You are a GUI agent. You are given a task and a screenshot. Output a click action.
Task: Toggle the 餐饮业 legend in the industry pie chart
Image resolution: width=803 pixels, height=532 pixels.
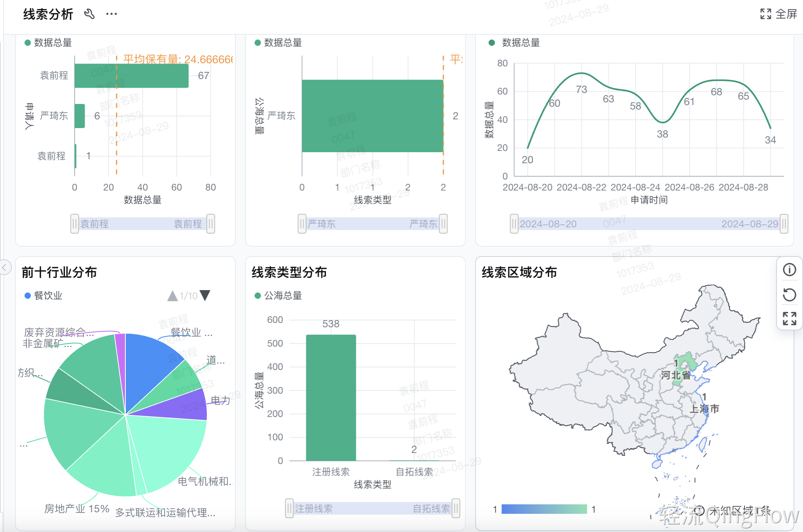coord(43,295)
